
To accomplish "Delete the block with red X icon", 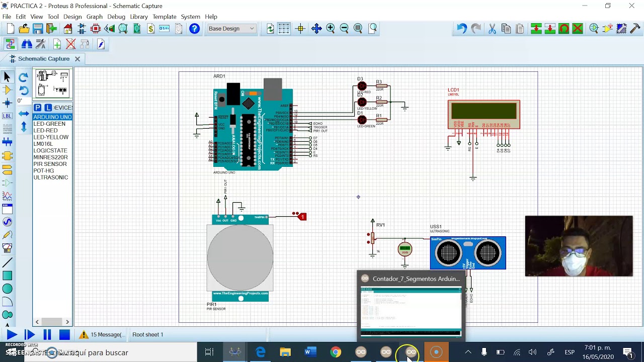I will coord(578,29).
